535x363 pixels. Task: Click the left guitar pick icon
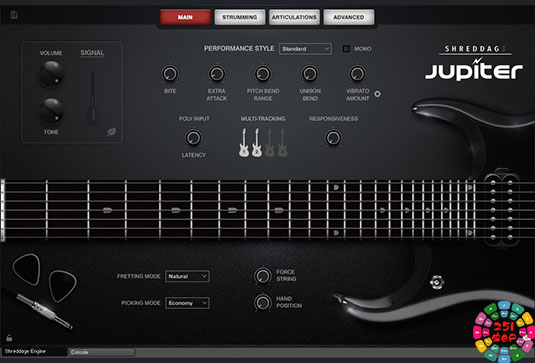click(27, 269)
